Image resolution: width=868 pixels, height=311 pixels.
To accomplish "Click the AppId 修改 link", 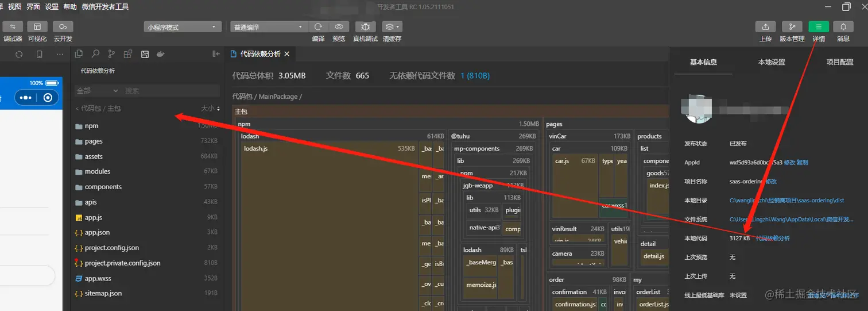I will pos(789,163).
